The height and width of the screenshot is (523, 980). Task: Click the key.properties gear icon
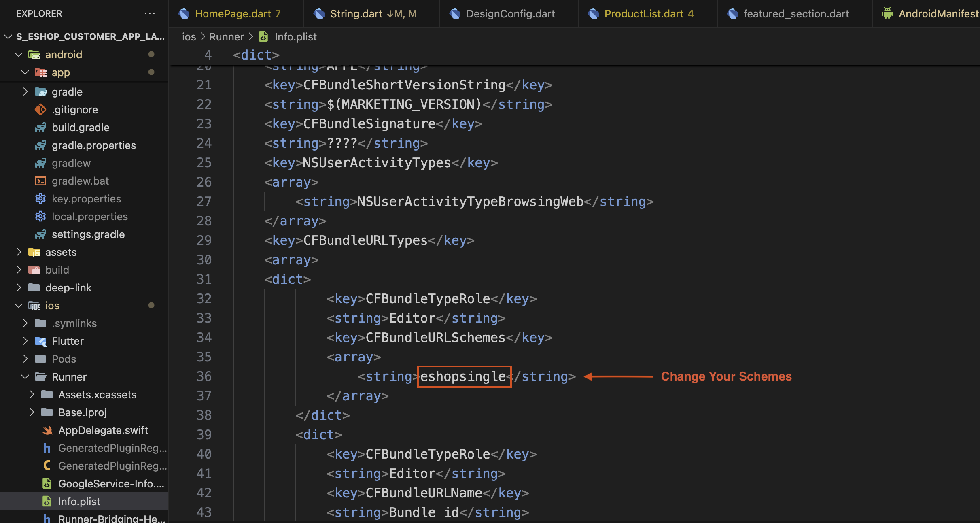coord(40,198)
